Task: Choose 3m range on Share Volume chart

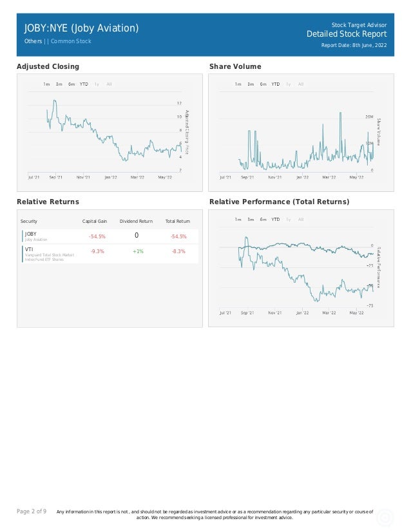Action: click(x=251, y=84)
